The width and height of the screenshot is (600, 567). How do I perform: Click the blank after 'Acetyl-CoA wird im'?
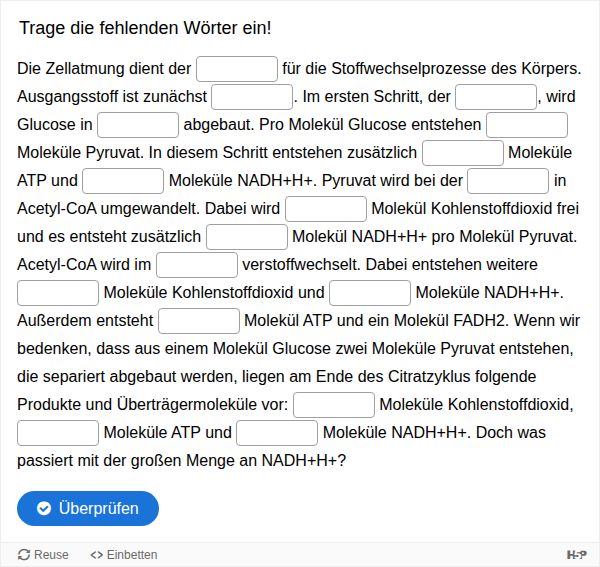coord(197,265)
